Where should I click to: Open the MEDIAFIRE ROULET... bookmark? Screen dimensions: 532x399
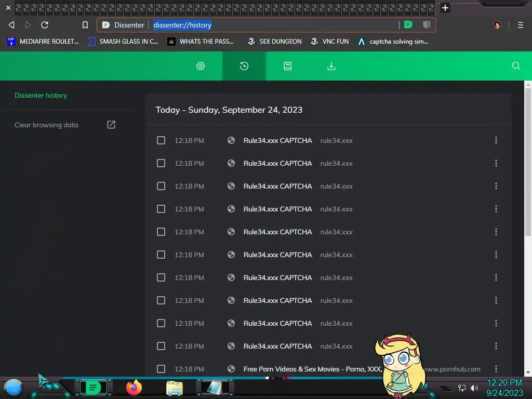click(43, 42)
